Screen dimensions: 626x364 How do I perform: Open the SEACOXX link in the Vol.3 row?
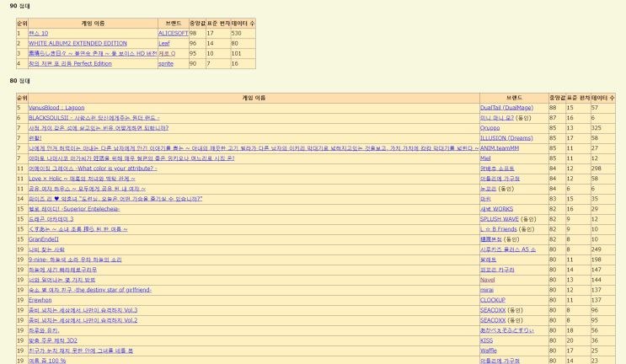pos(493,310)
